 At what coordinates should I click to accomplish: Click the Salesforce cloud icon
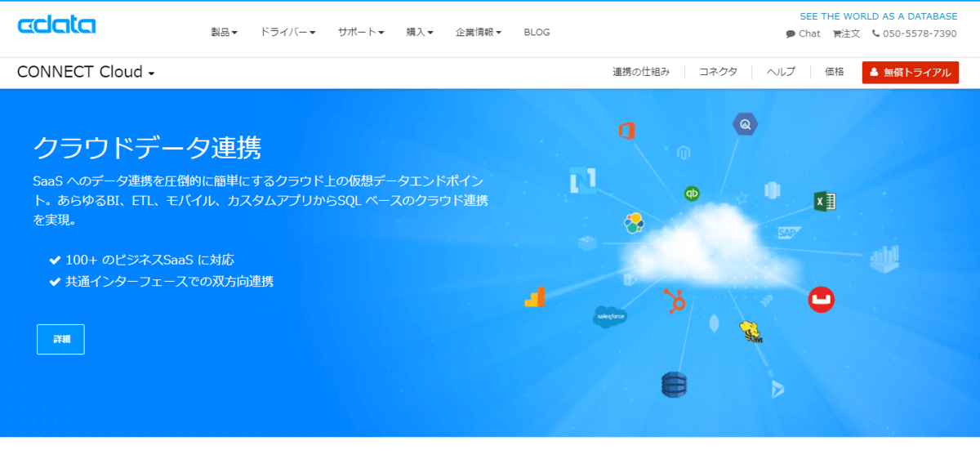(610, 316)
